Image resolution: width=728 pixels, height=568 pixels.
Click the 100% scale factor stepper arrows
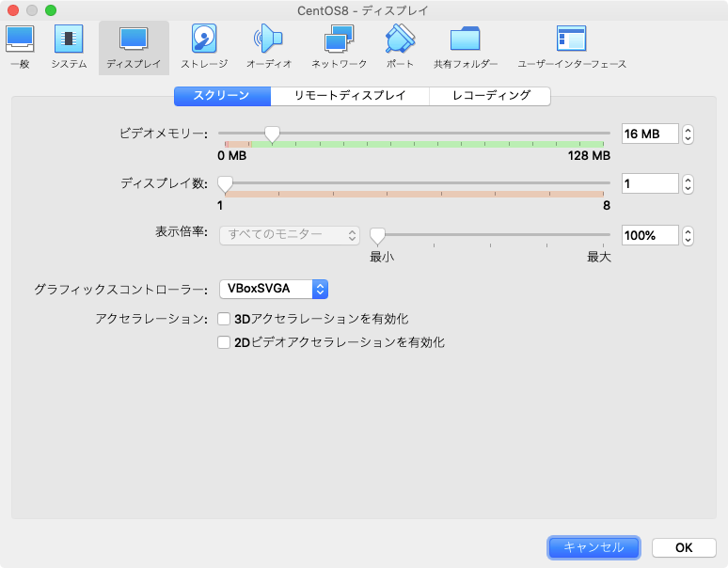coord(688,236)
